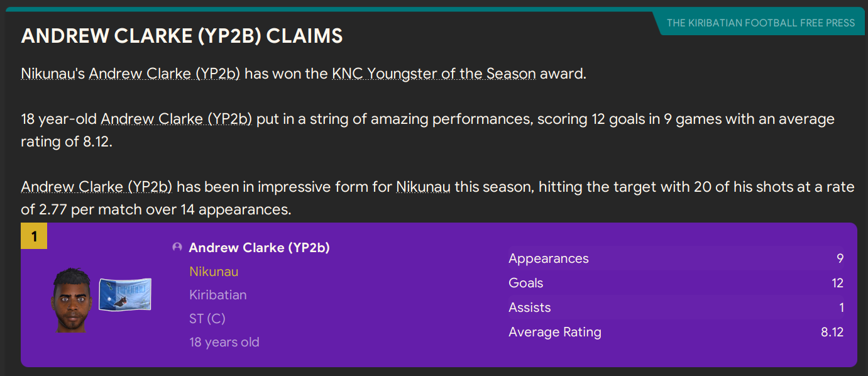Click THE KIRIBATIAN FOOTBALL FREE PRESS banner

761,22
